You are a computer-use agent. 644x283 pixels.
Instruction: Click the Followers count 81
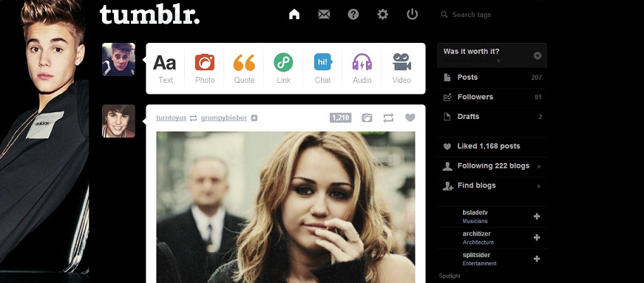[x=538, y=98]
